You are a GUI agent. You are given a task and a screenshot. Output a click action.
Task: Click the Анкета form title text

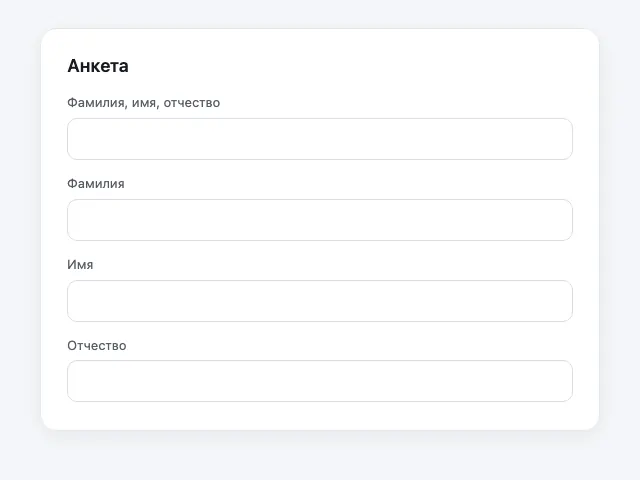pos(98,66)
